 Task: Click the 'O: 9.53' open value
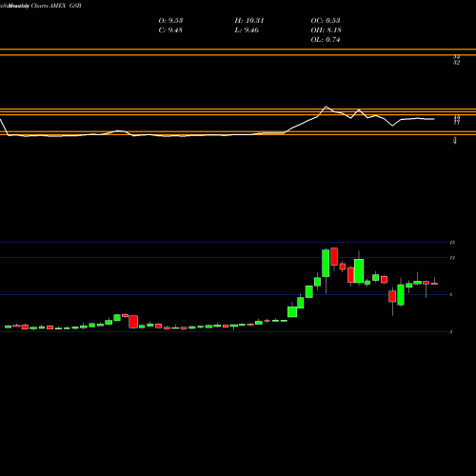coord(170,21)
